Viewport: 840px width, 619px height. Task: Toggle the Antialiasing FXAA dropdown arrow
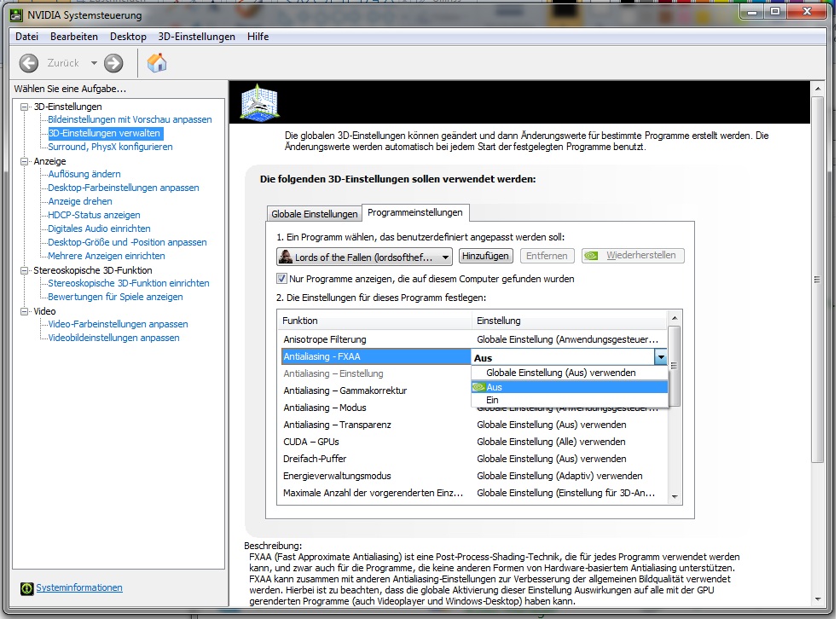point(661,357)
